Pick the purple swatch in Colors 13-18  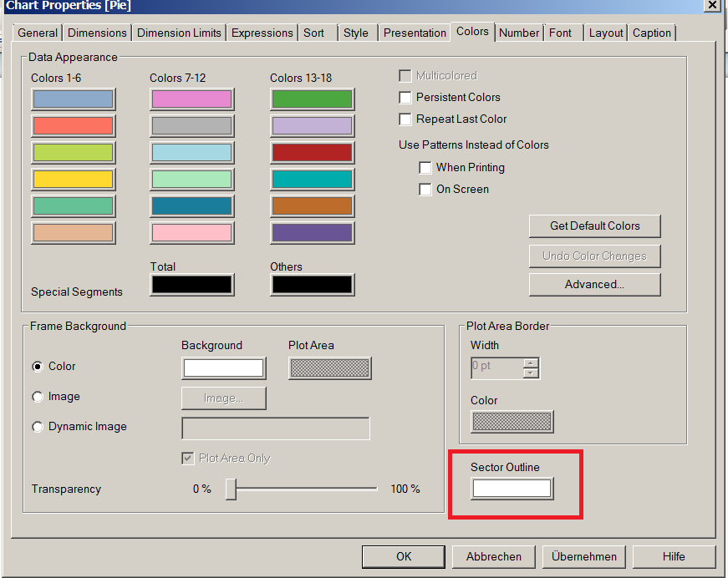(x=312, y=233)
